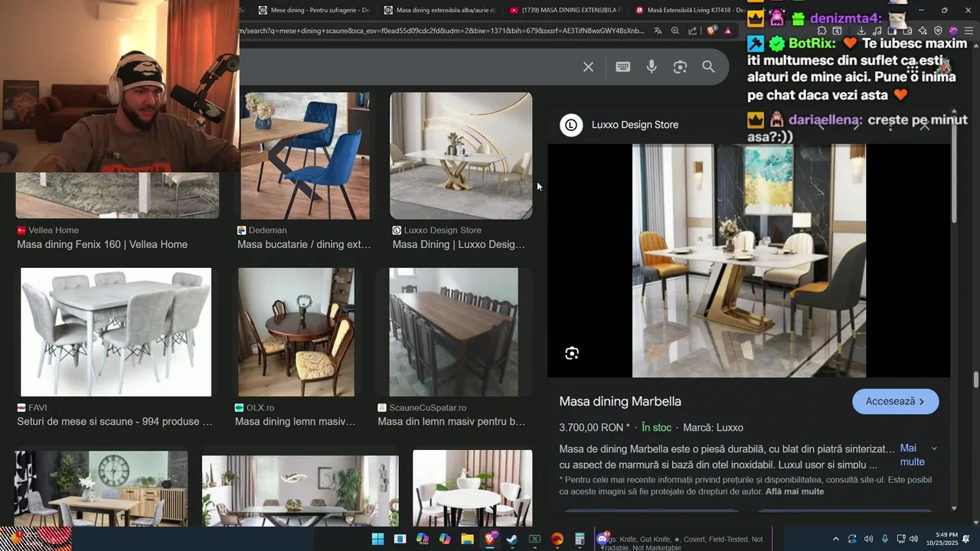Select the long dark wood table thumbnail

[453, 332]
